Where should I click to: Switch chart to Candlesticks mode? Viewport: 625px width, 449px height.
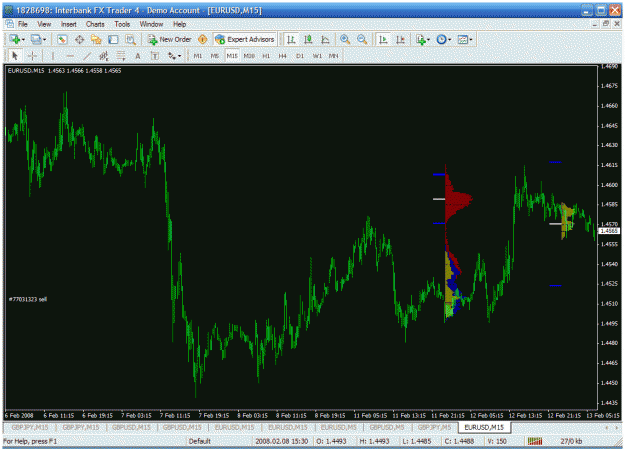308,39
